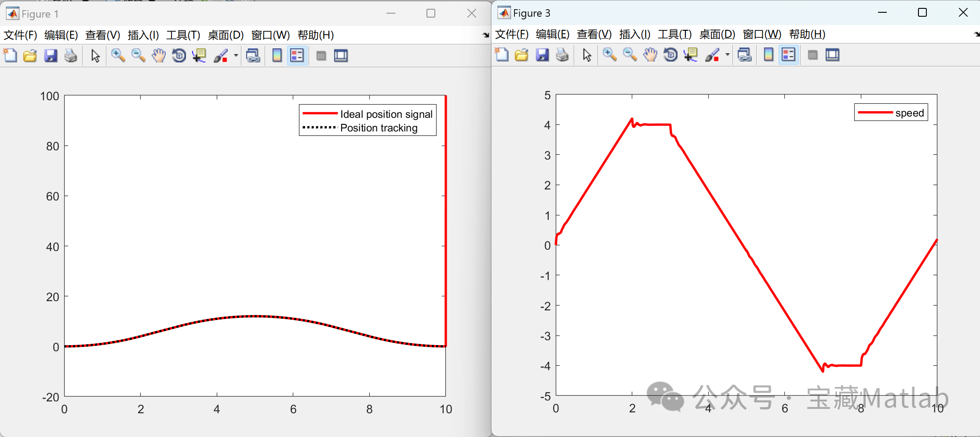The height and width of the screenshot is (437, 980).
Task: Open 帮助(H) menu in Figure 1
Action: (316, 35)
